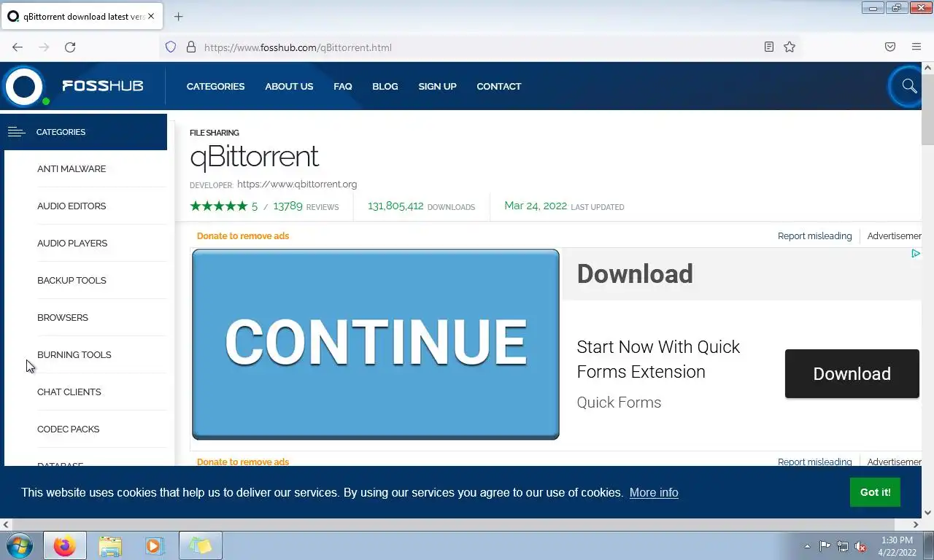Open the Save to Pocket icon

point(890,47)
